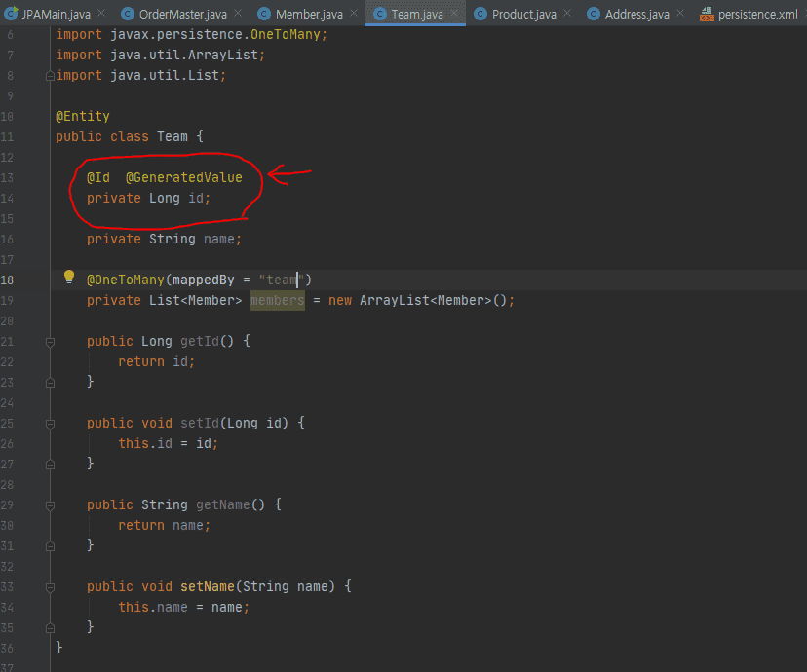Click the fold end marker of setName
807x672 pixels.
[50, 628]
